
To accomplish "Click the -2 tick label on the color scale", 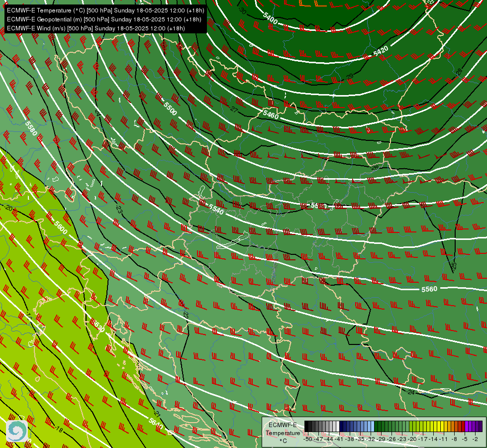I will [475, 439].
